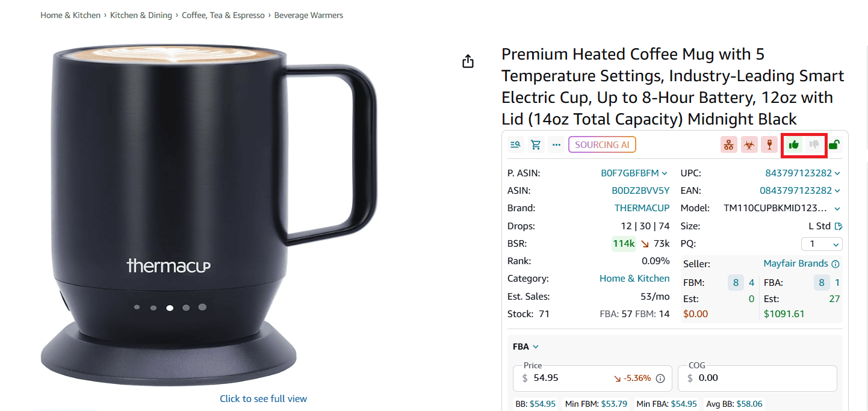Collapse the FBA section chevron

[536, 347]
